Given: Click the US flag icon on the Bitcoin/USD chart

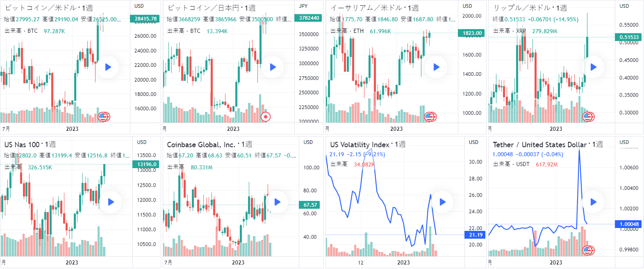Looking at the screenshot, I should click(104, 117).
